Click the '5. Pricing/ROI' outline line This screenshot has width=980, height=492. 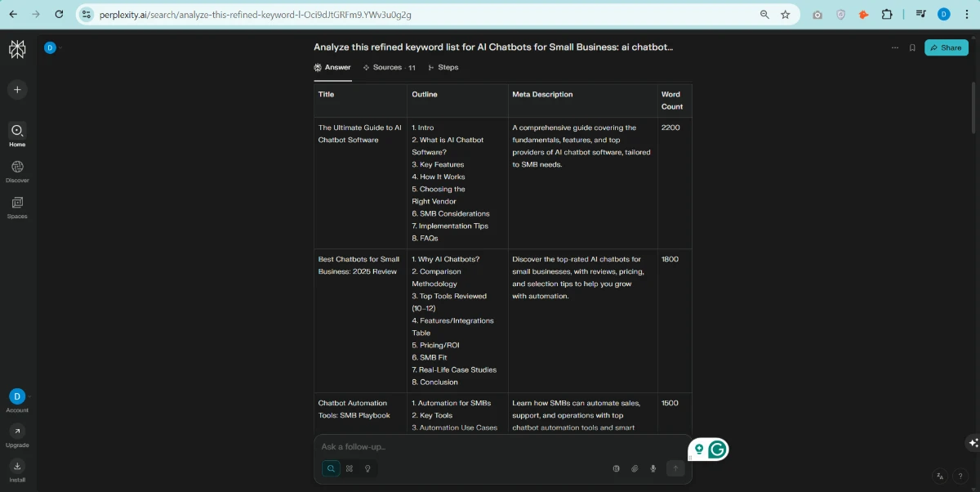tap(435, 345)
